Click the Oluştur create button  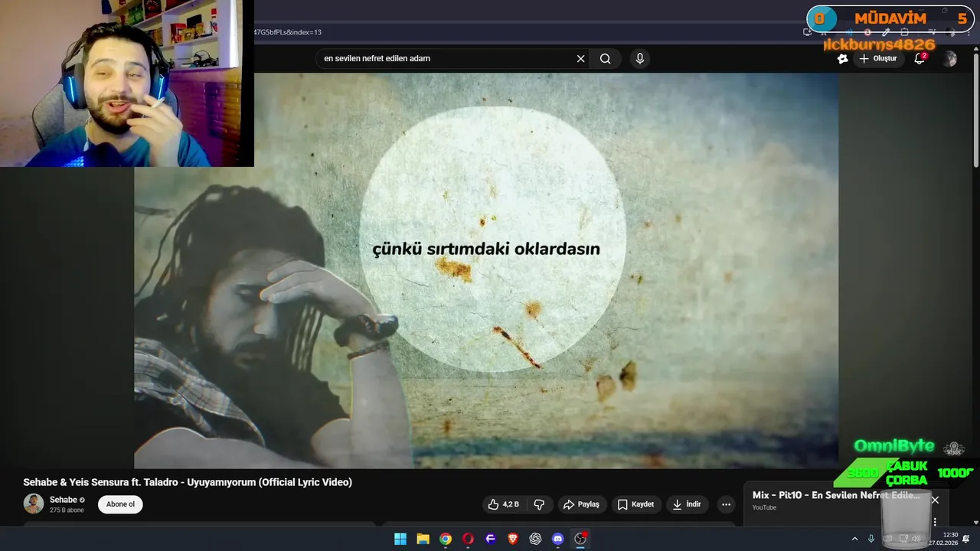click(878, 59)
